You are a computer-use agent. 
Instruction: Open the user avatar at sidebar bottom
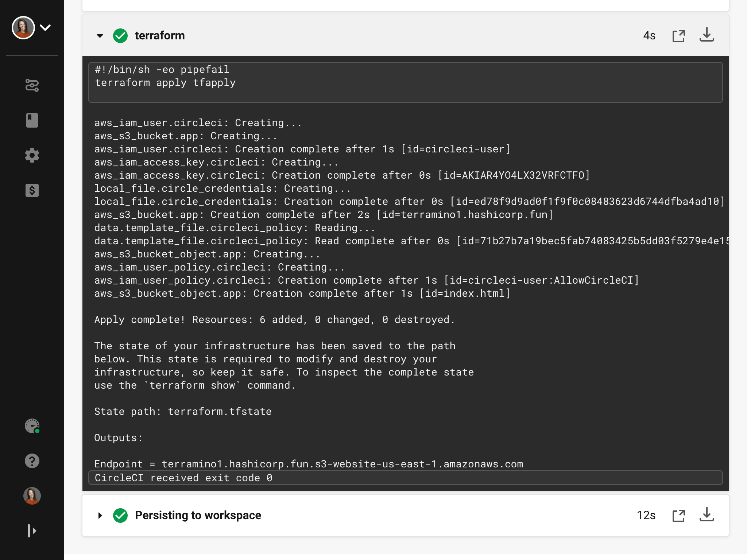[32, 496]
